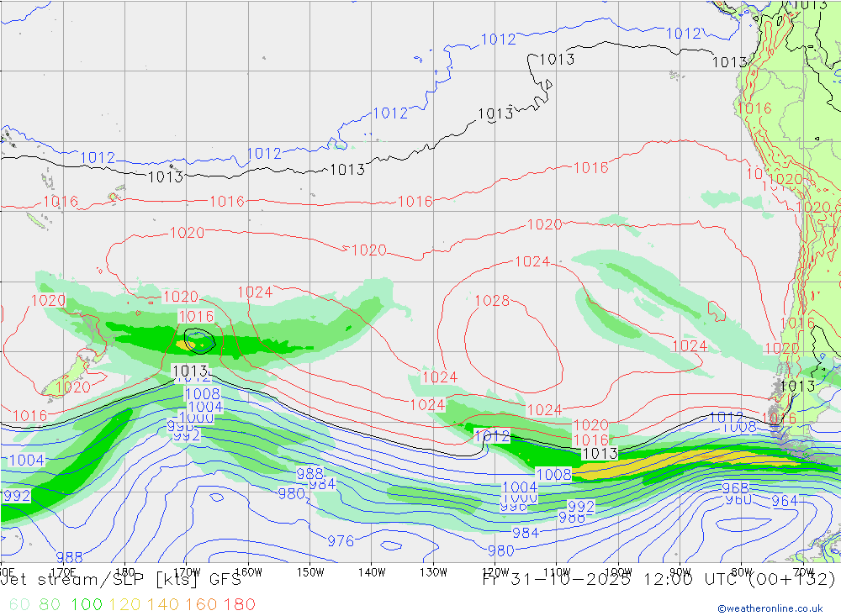Click the 960 isobar label
The height and width of the screenshot is (616, 841).
pos(738,500)
